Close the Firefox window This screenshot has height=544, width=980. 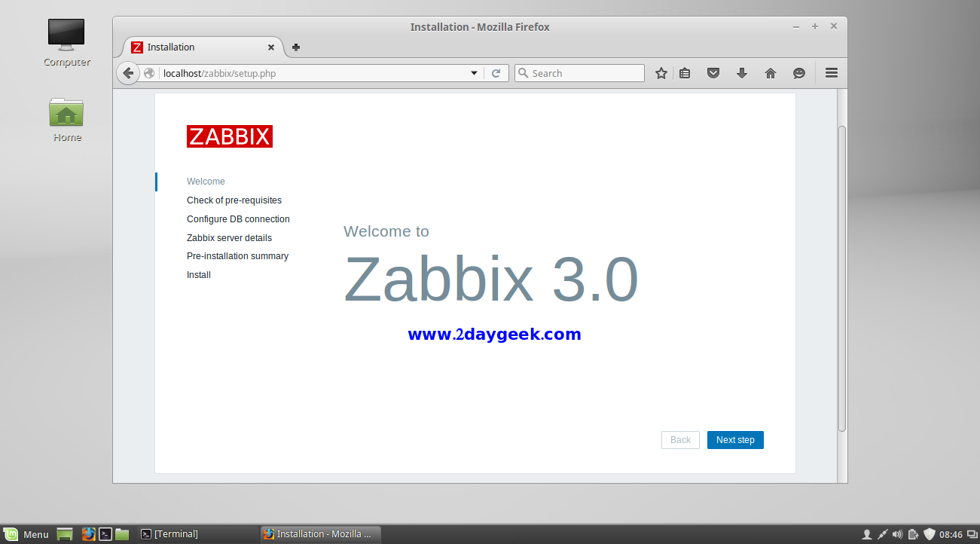(x=834, y=26)
